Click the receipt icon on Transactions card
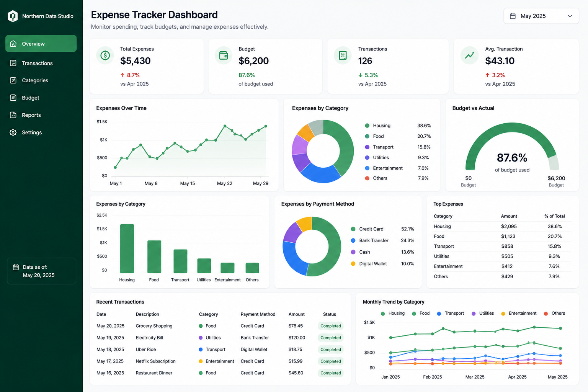Image resolution: width=588 pixels, height=392 pixels. 343,56
